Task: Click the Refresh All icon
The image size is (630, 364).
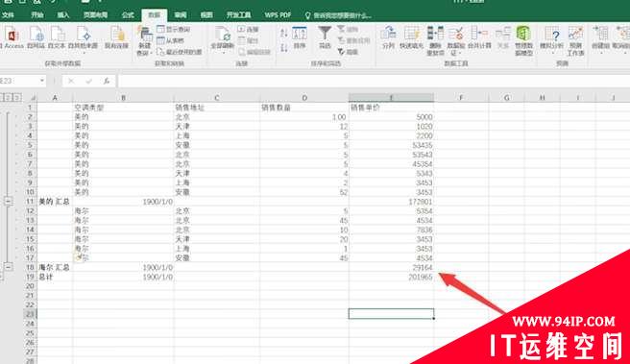Action: coord(222,40)
